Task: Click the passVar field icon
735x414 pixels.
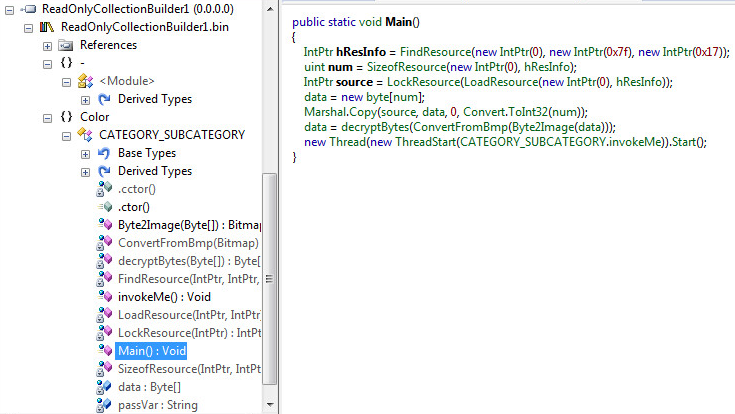Action: (x=104, y=405)
